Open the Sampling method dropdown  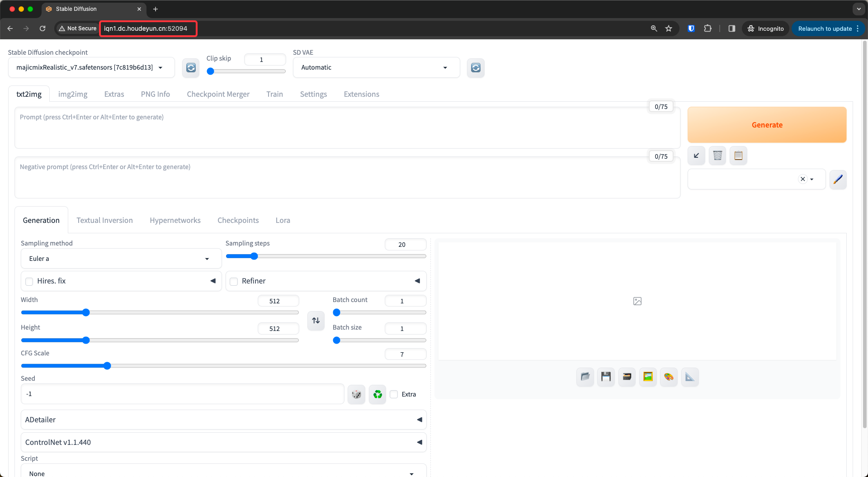point(121,259)
